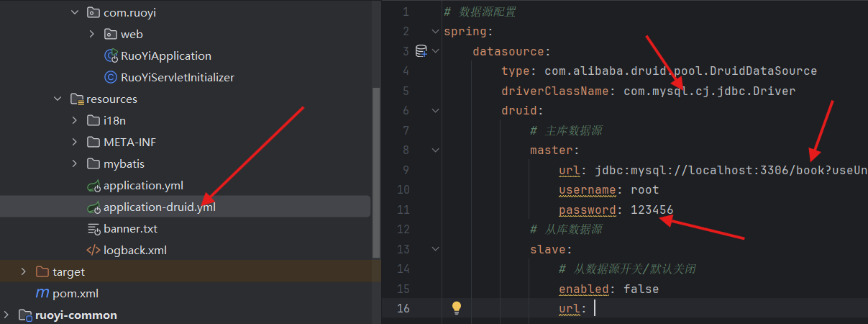Click the RuoYiApplication class icon
The image size is (868, 324).
pos(111,55)
